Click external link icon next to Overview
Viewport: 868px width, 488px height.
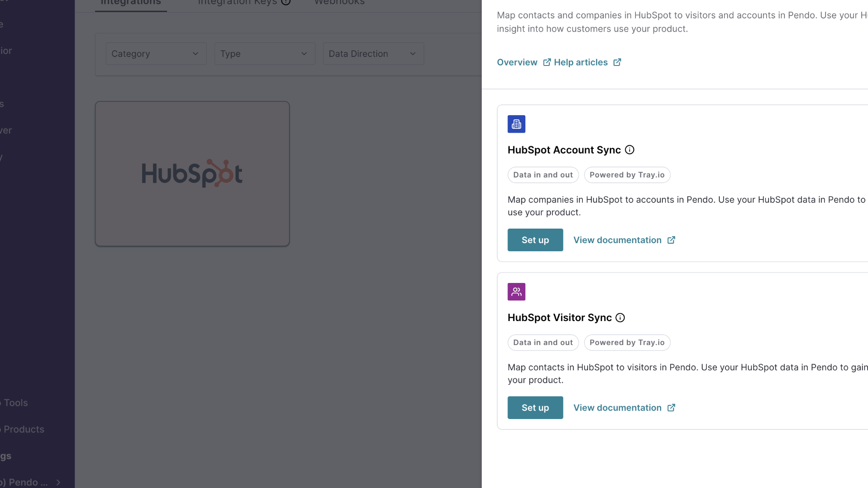[x=546, y=62]
